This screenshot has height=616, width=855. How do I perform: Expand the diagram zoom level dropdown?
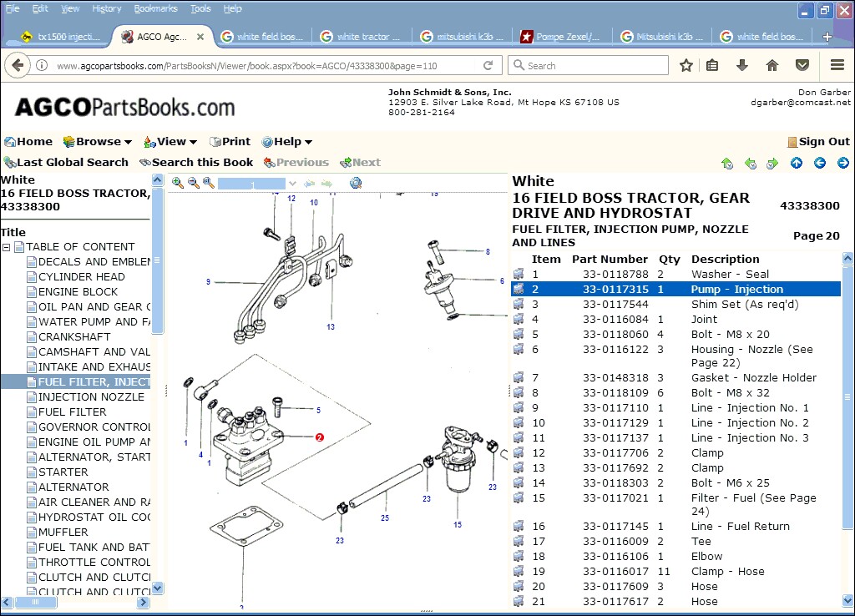pyautogui.click(x=292, y=184)
